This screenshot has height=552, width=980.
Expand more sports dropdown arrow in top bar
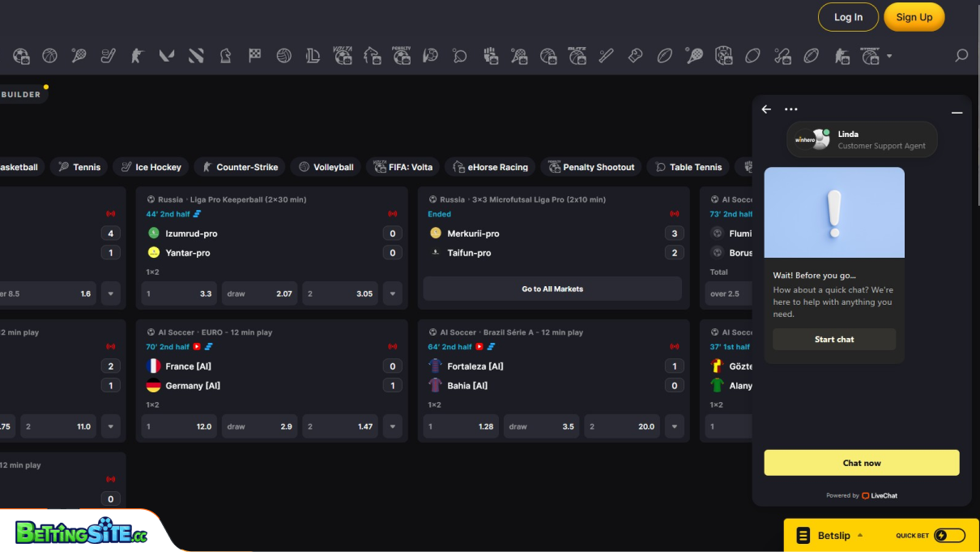pyautogui.click(x=889, y=56)
